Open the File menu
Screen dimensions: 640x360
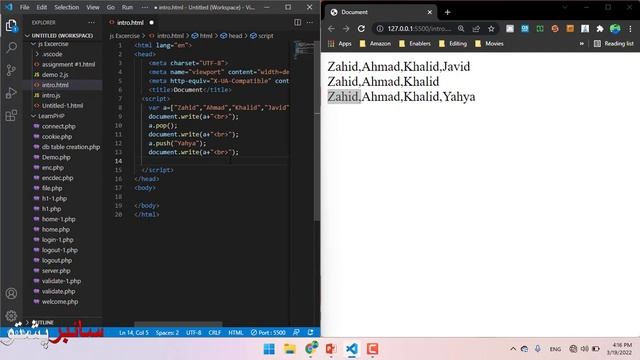tap(24, 7)
